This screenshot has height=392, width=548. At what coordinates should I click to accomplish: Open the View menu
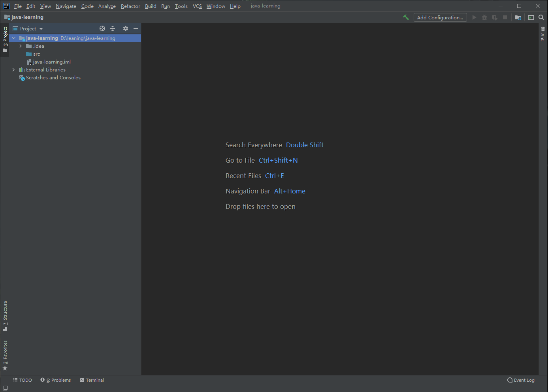pos(45,6)
